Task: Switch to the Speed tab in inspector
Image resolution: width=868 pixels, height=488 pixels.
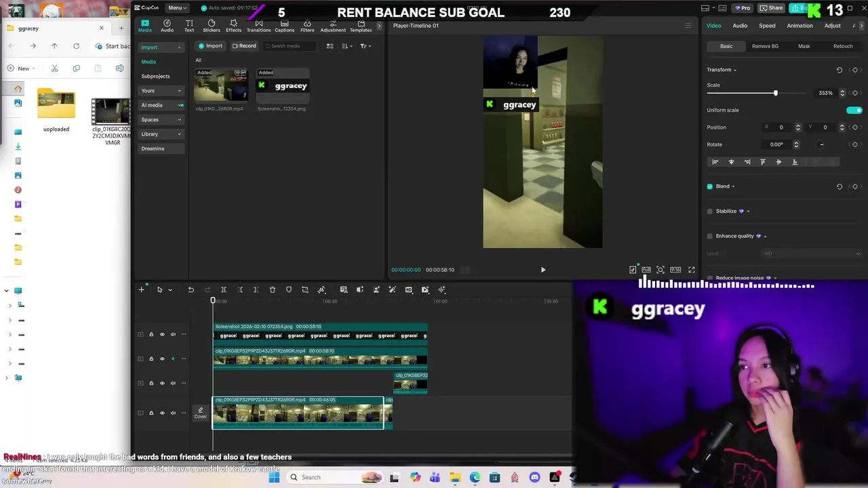Action: tap(767, 26)
